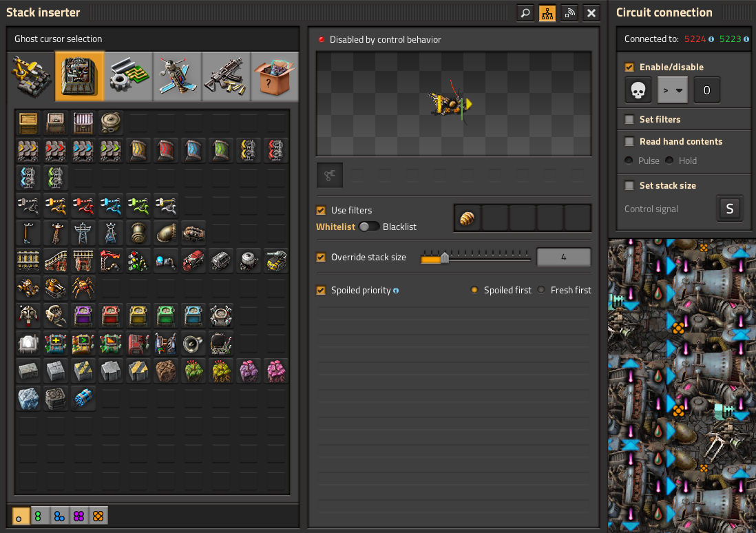The height and width of the screenshot is (533, 756).
Task: Click the skull signal condition slot
Action: [638, 90]
